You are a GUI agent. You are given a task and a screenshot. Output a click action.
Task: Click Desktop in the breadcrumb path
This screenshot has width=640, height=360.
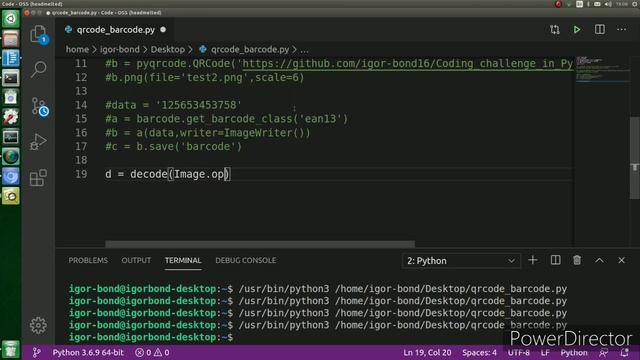click(x=168, y=49)
